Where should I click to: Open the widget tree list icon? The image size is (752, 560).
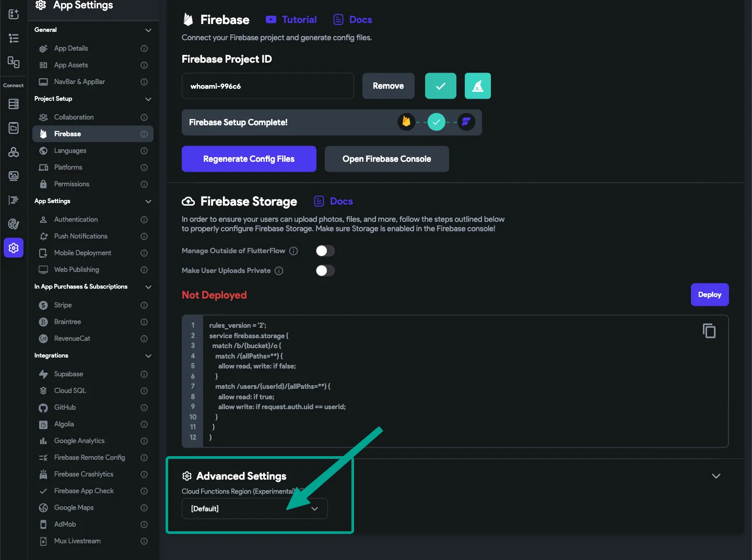[x=14, y=38]
